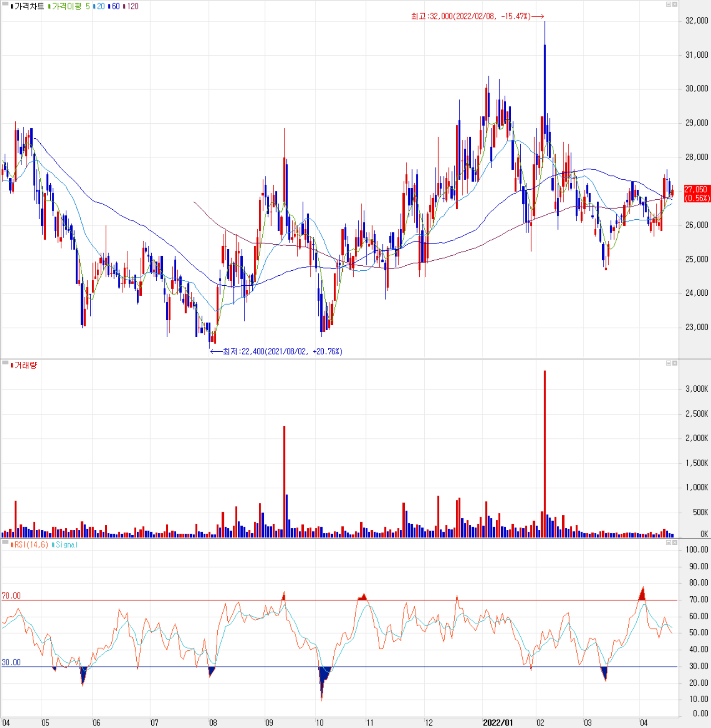The width and height of the screenshot is (711, 728).
Task: Maximize the 거래량 volume panel
Action: click(669, 363)
